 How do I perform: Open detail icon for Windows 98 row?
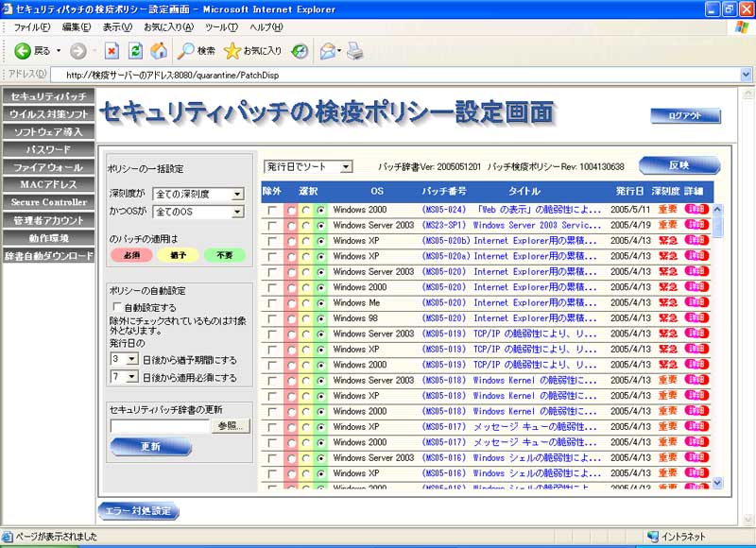click(696, 317)
